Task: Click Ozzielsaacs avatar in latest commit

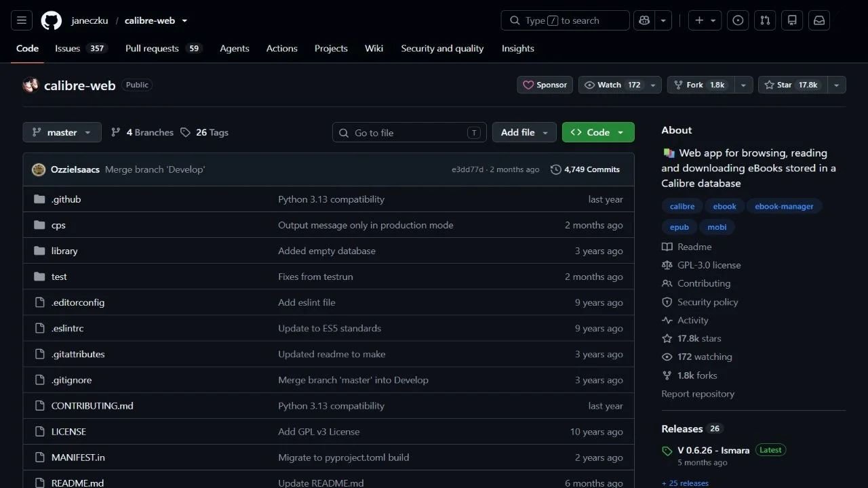Action: coord(39,169)
